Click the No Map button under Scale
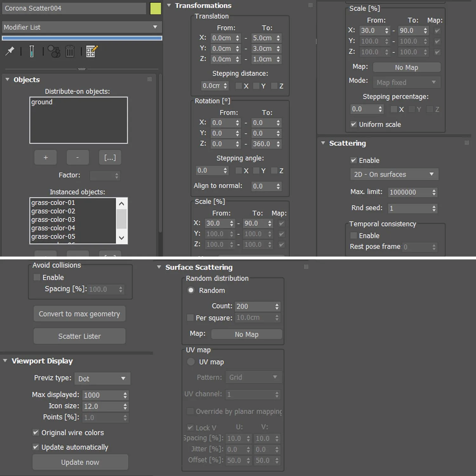Image resolution: width=476 pixels, height=476 pixels. (x=407, y=67)
